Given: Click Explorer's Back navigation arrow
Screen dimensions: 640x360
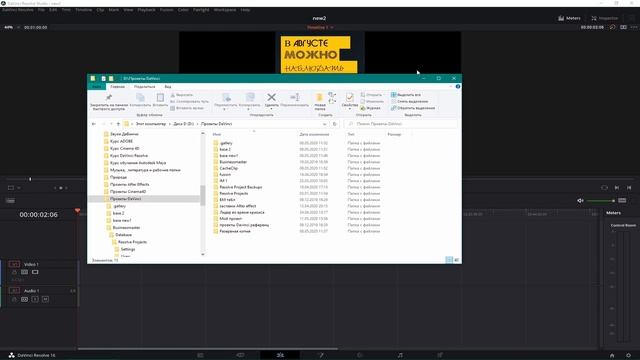Looking at the screenshot, I should coord(94,124).
